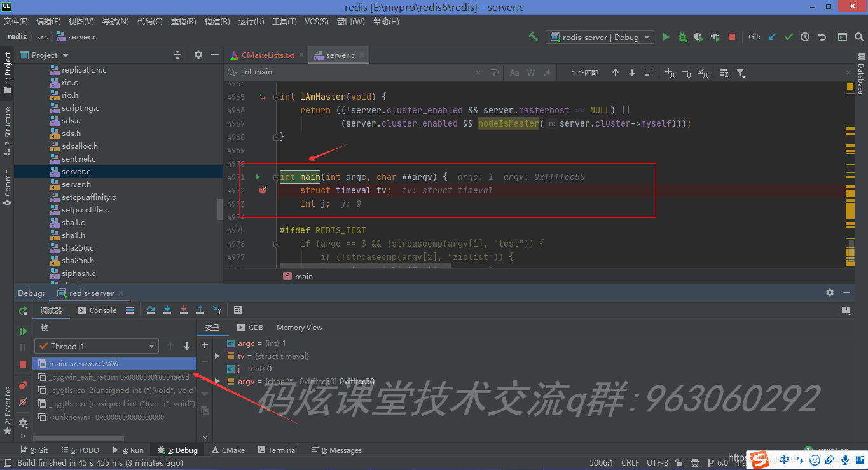Open the Memory View tab
868x470 pixels.
[x=300, y=328]
